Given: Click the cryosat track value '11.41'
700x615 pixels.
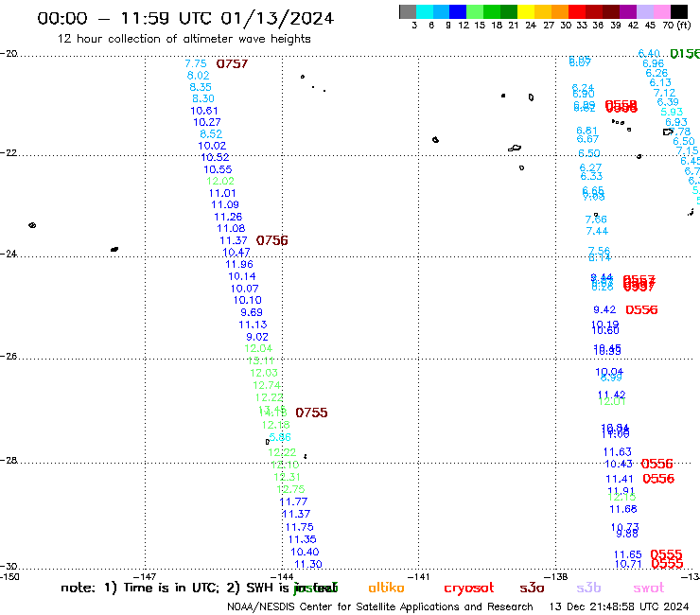Looking at the screenshot, I should (x=620, y=479).
